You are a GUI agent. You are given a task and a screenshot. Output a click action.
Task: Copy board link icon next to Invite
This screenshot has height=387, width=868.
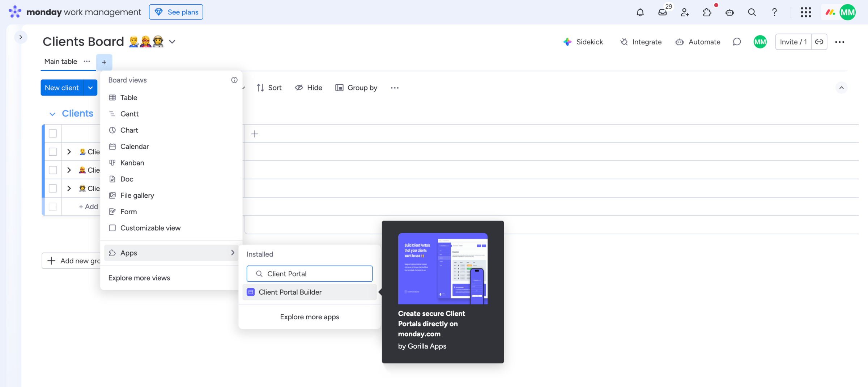(x=819, y=42)
